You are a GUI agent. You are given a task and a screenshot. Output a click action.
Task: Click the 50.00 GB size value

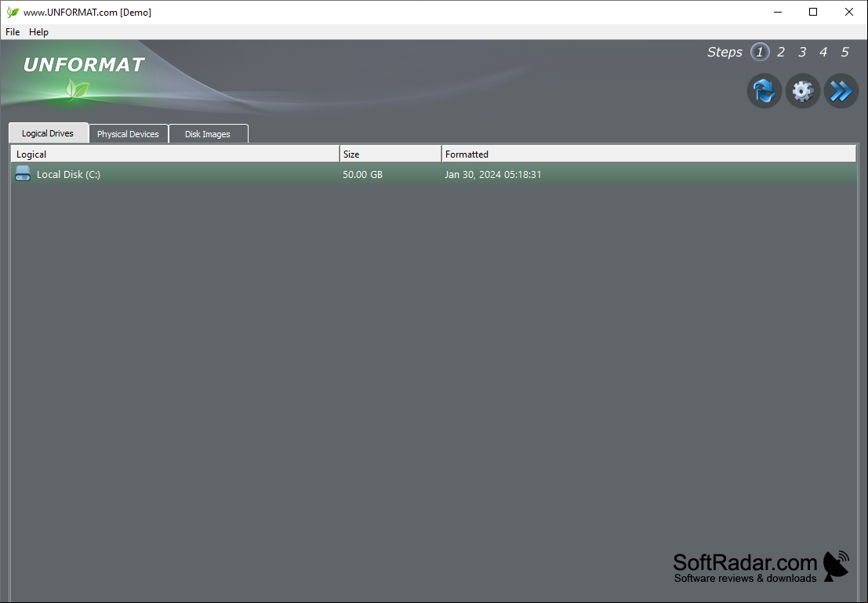[x=362, y=174]
